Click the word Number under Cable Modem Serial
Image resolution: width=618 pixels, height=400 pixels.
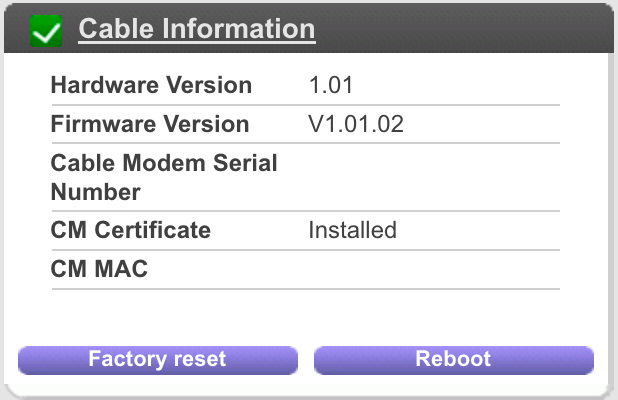96,192
